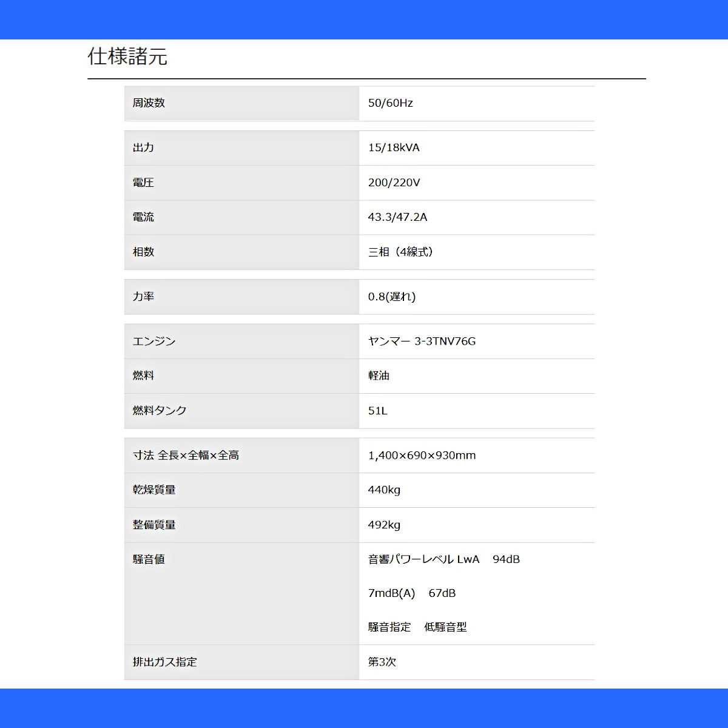Screen dimensions: 728x728
Task: Click the 15/18kVA value
Action: 394,148
